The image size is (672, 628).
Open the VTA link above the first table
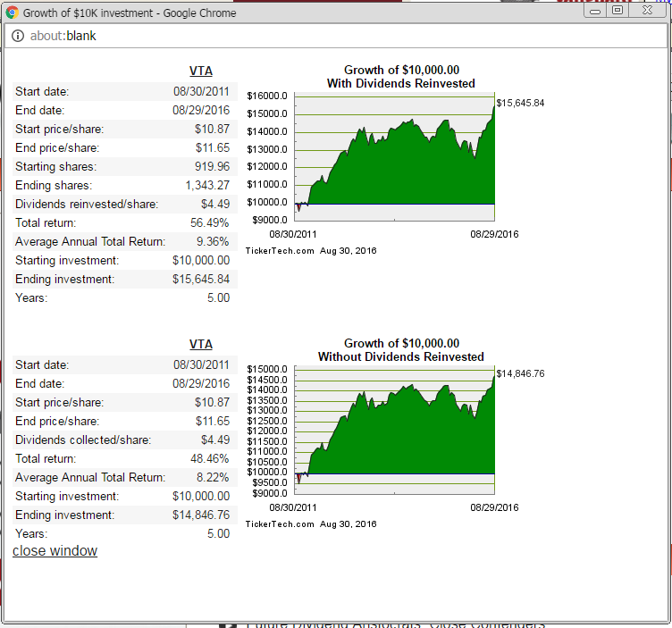coord(201,71)
